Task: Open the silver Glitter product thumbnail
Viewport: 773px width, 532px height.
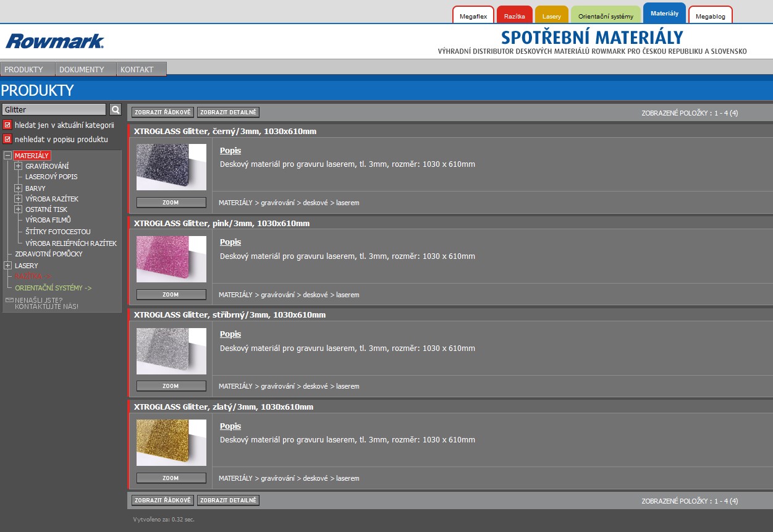Action: (171, 350)
